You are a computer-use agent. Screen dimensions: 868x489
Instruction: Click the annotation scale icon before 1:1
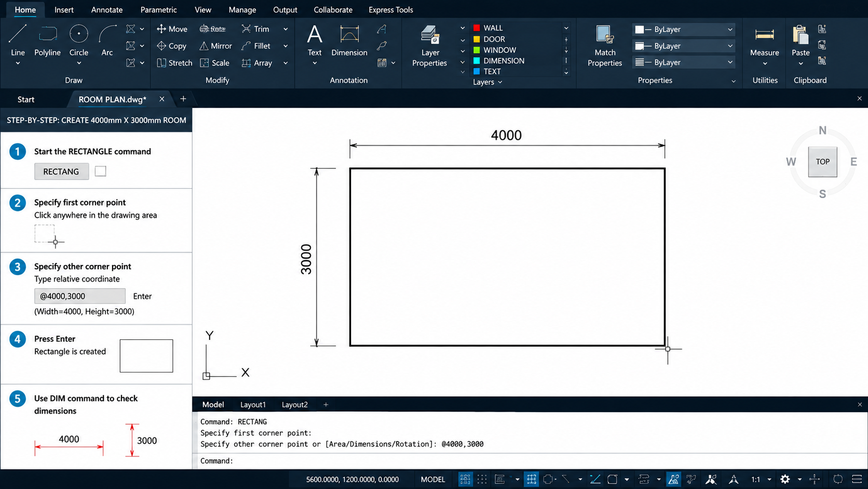click(x=734, y=479)
